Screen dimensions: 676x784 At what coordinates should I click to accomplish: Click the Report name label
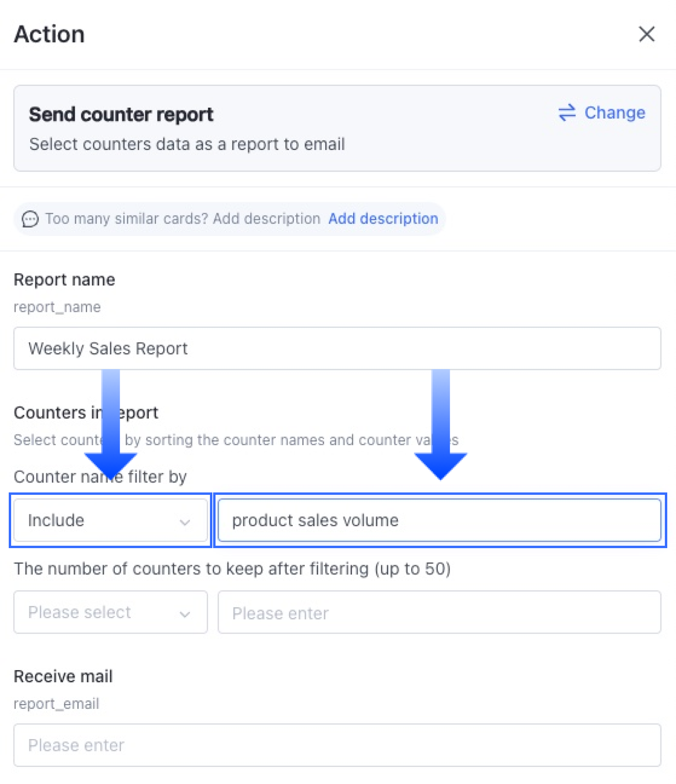tap(64, 280)
